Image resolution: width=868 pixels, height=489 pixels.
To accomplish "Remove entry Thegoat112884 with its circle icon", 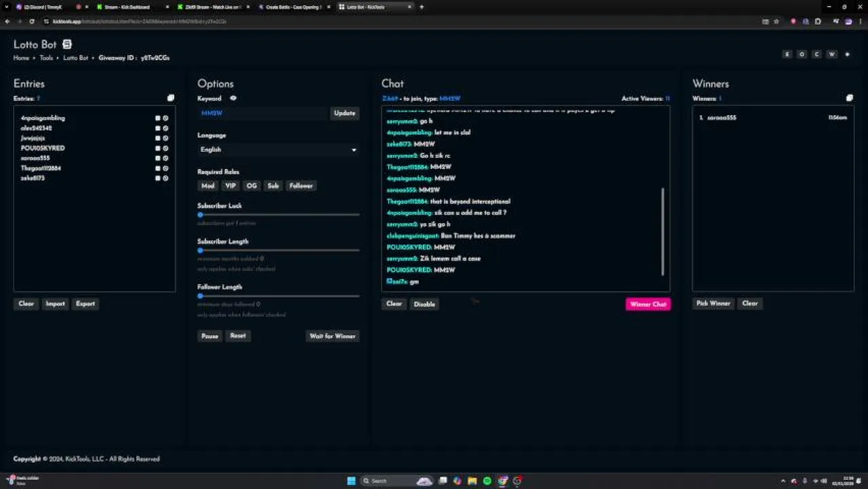I will click(x=165, y=168).
